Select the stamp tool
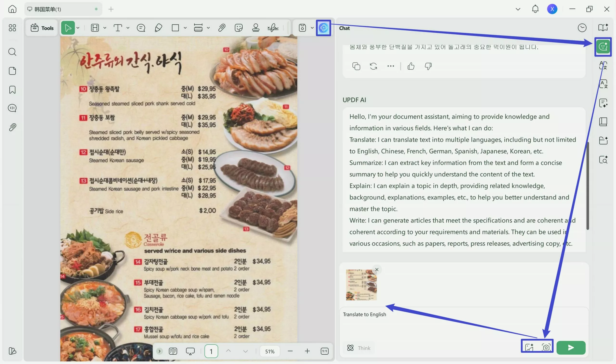This screenshot has width=616, height=364. tap(256, 28)
